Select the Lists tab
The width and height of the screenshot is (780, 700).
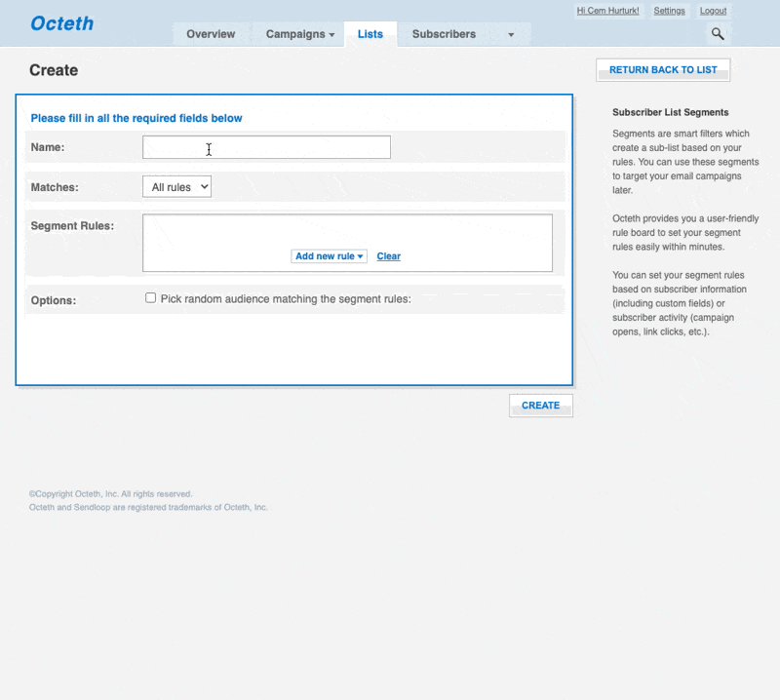(370, 34)
